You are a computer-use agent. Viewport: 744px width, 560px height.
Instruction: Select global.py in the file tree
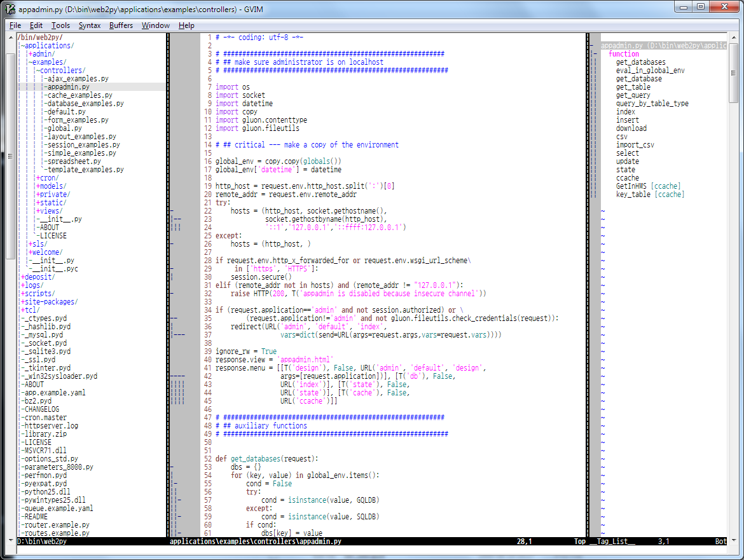[64, 128]
